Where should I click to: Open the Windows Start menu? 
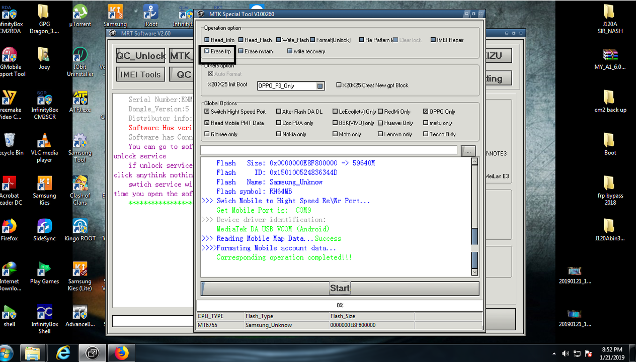coord(6,353)
